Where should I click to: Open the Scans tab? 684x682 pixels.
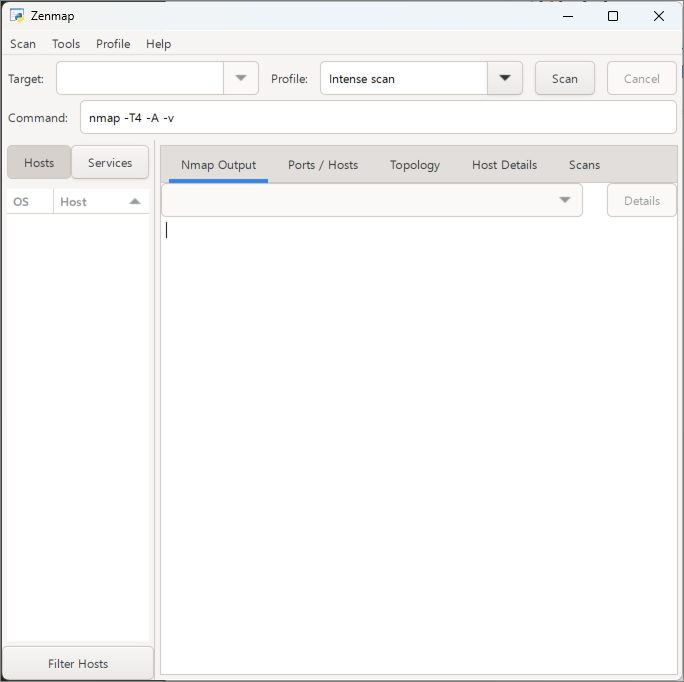(x=584, y=165)
